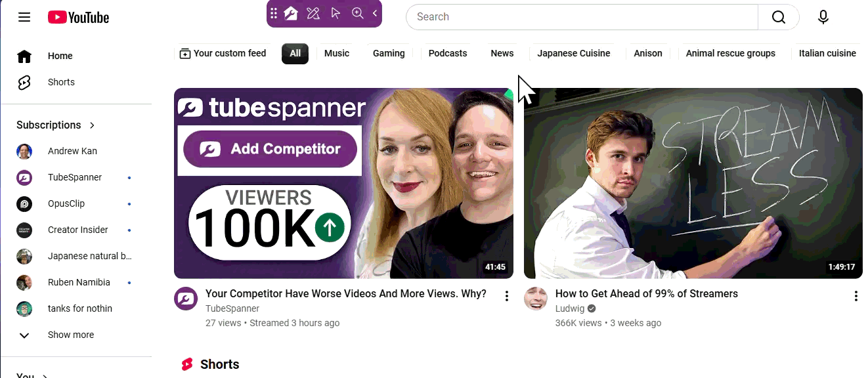Click the 1:49:17 duration badge
This screenshot has height=378, width=868.
click(x=842, y=267)
